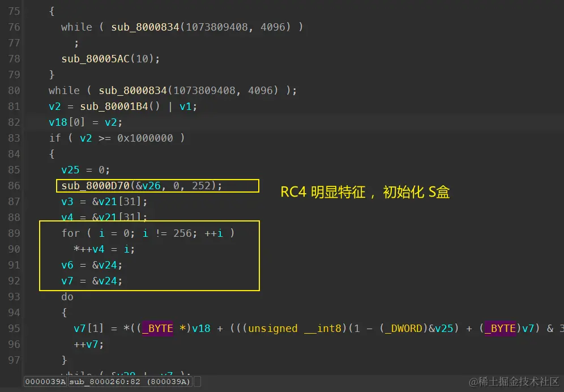The image size is (564, 392).
Task: Select variable v2 on line 82
Action: (x=111, y=122)
